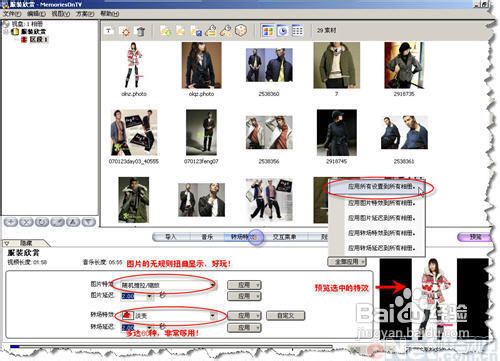Select the 070123feng07 thumbnail
The width and height of the screenshot is (500, 361).
coord(201,132)
